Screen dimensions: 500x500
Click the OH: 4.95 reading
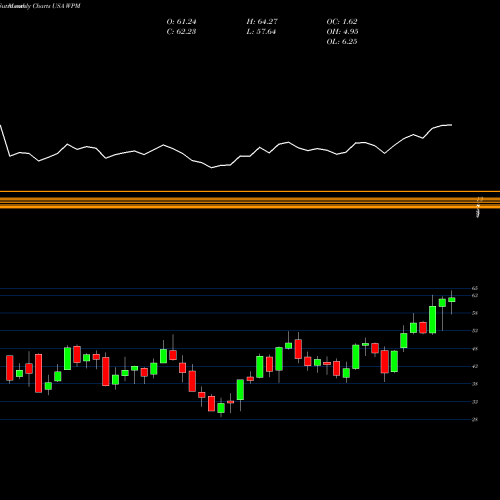coord(342,32)
